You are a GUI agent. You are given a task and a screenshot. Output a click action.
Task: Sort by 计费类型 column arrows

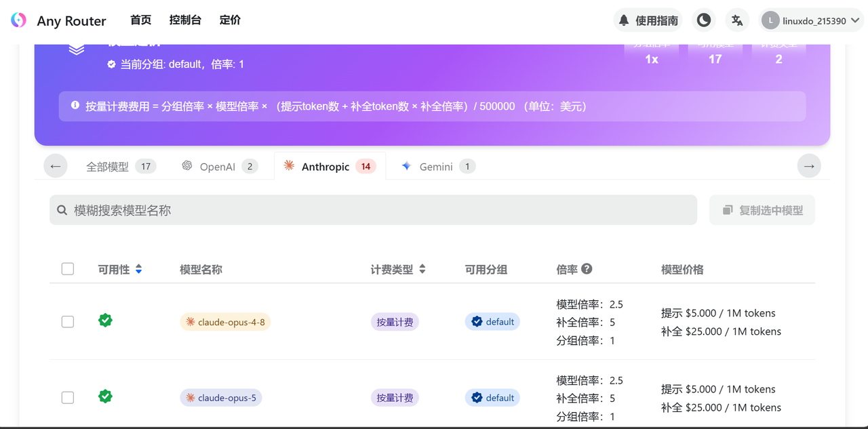(422, 269)
